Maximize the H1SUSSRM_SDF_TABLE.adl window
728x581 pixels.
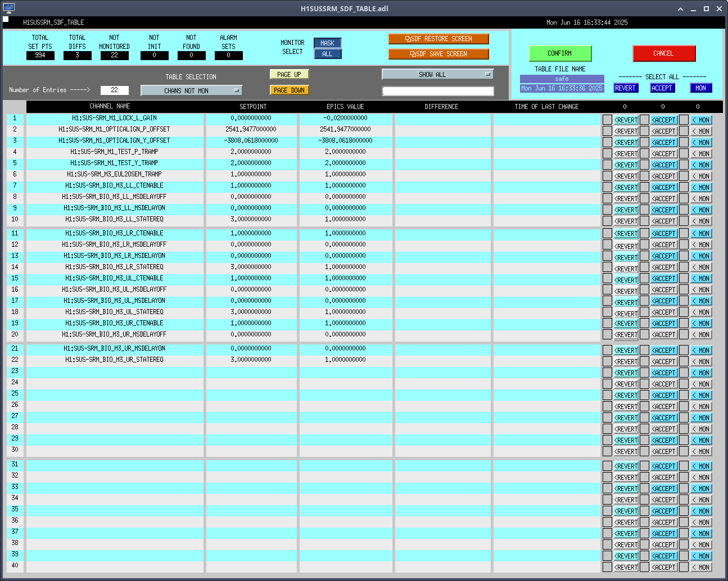(x=706, y=8)
